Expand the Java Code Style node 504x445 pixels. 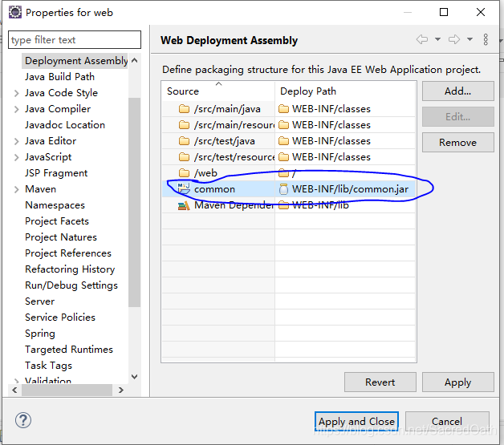[x=16, y=93]
